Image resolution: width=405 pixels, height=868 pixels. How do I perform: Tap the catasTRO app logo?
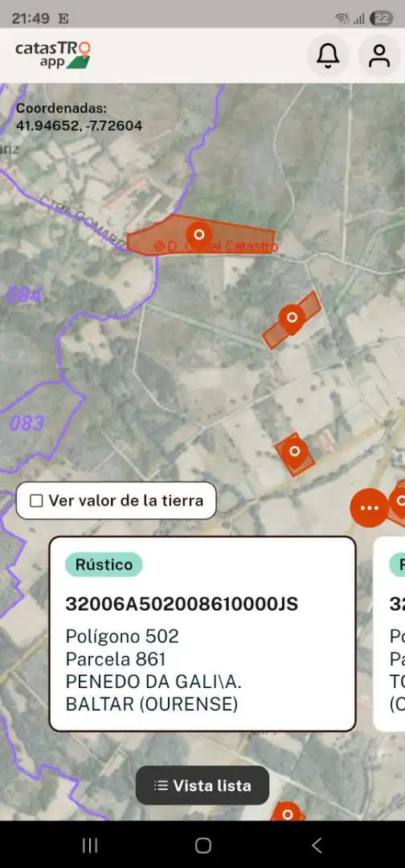click(53, 55)
